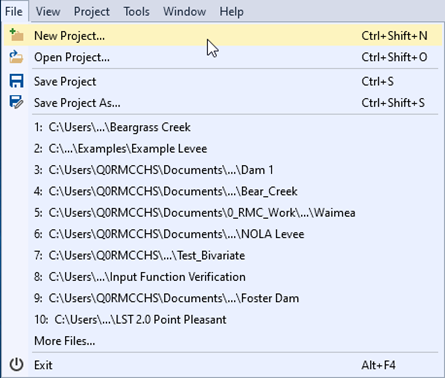
Task: Open recent project Bear_Creek
Action: pos(223,191)
